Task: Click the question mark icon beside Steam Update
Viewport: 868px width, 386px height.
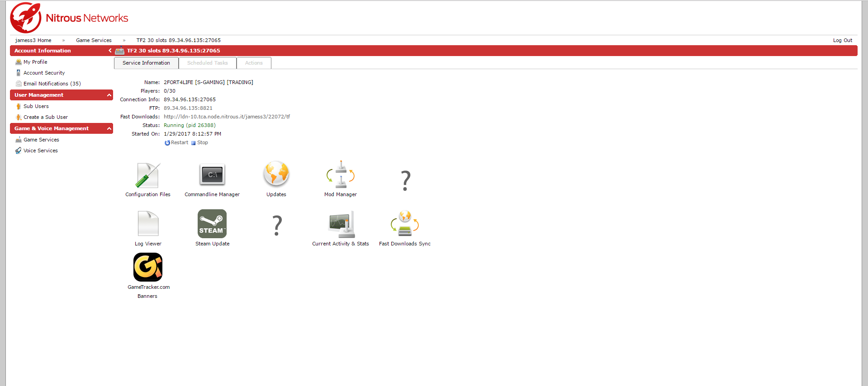Action: coord(277,226)
